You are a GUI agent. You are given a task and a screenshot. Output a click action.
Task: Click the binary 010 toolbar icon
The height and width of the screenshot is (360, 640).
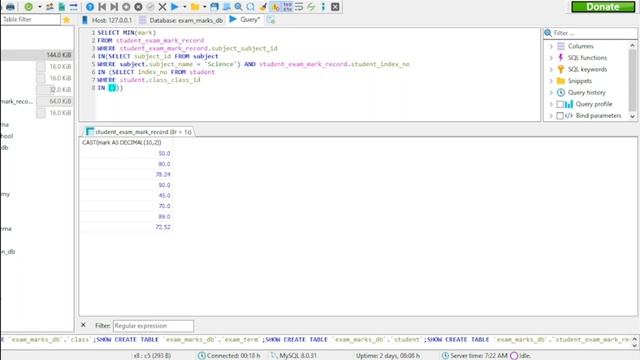coord(287,7)
